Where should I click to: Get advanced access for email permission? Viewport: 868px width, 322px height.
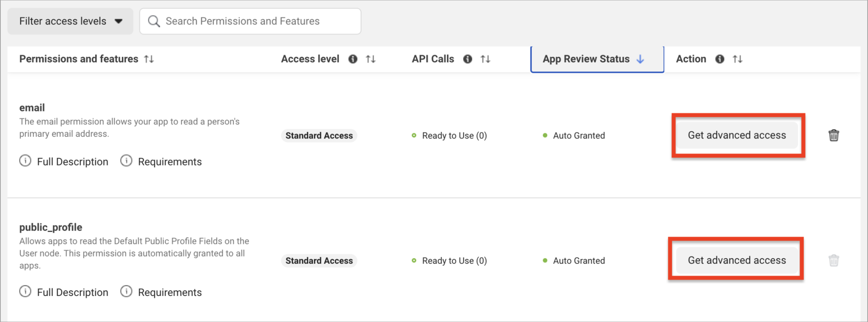pos(737,136)
